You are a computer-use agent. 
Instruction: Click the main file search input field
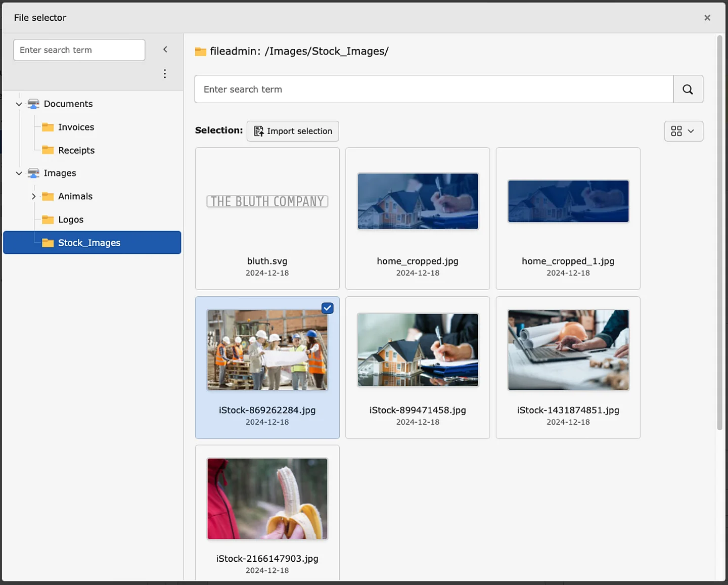point(433,89)
